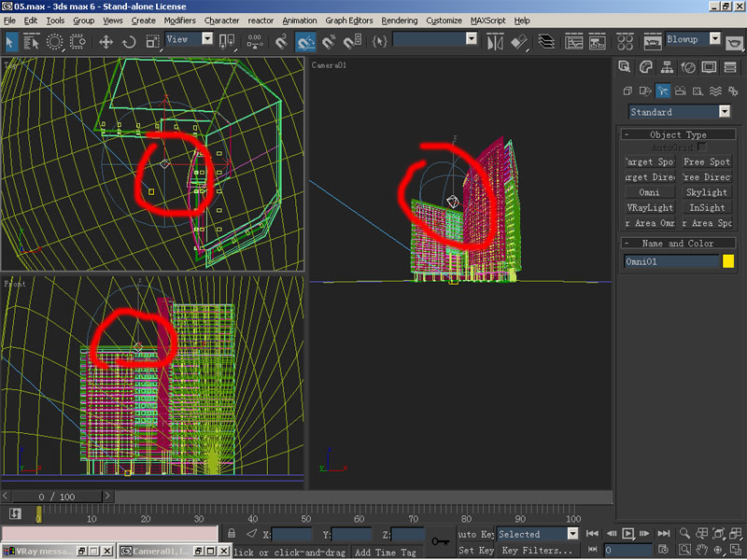Image resolution: width=747 pixels, height=560 pixels.
Task: Click the Quick Render teapot icon
Action: point(735,41)
